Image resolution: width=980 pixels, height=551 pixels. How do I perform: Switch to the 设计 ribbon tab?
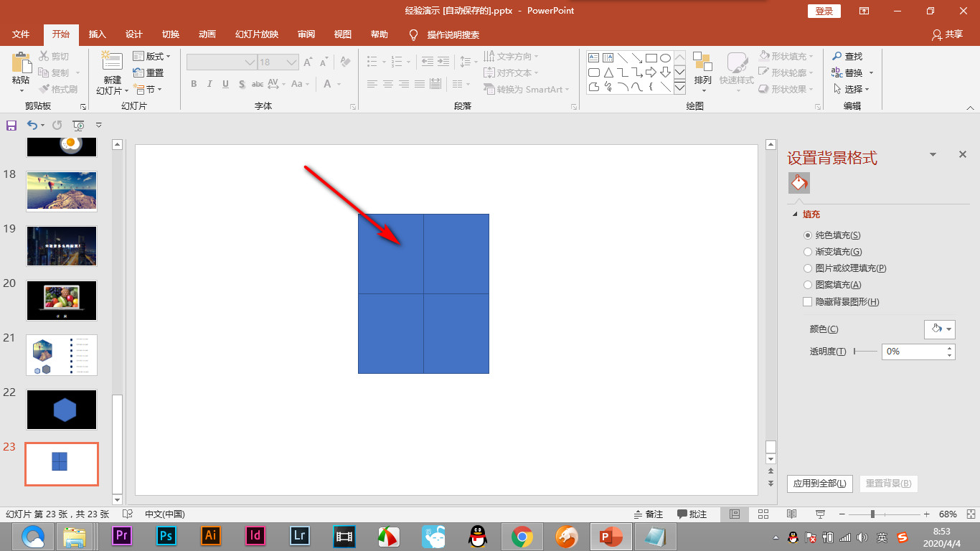tap(133, 34)
